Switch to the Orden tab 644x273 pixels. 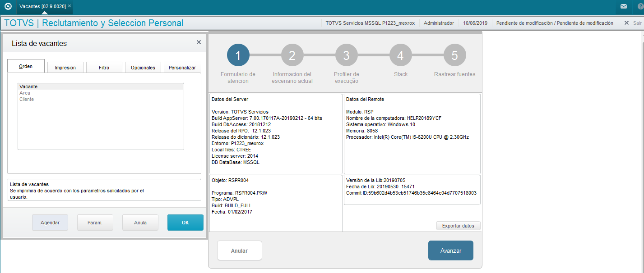click(x=26, y=66)
